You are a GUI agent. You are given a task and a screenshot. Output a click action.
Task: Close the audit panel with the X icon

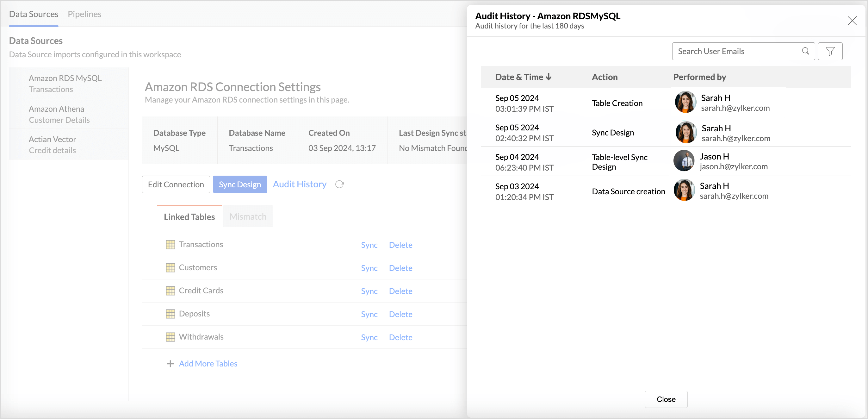click(x=852, y=21)
